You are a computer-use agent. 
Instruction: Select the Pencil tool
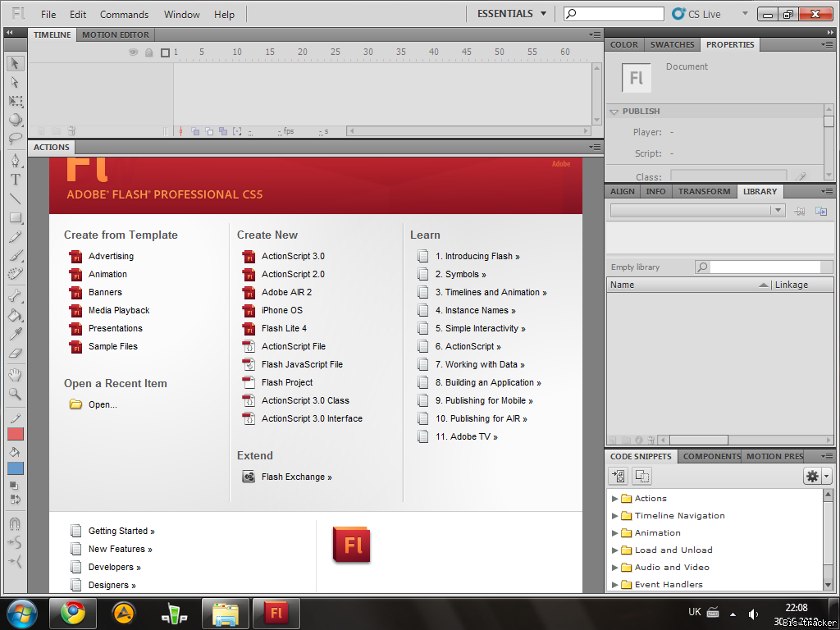[15, 237]
